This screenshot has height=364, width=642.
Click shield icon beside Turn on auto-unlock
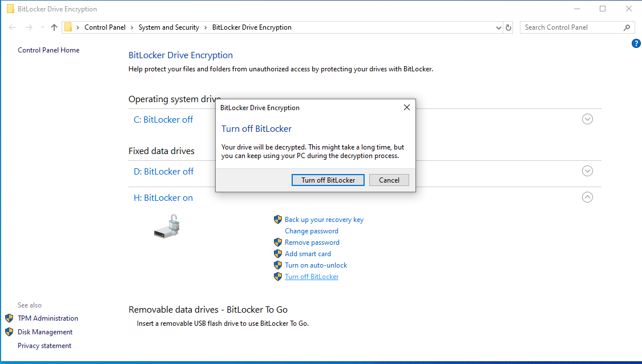(x=278, y=265)
